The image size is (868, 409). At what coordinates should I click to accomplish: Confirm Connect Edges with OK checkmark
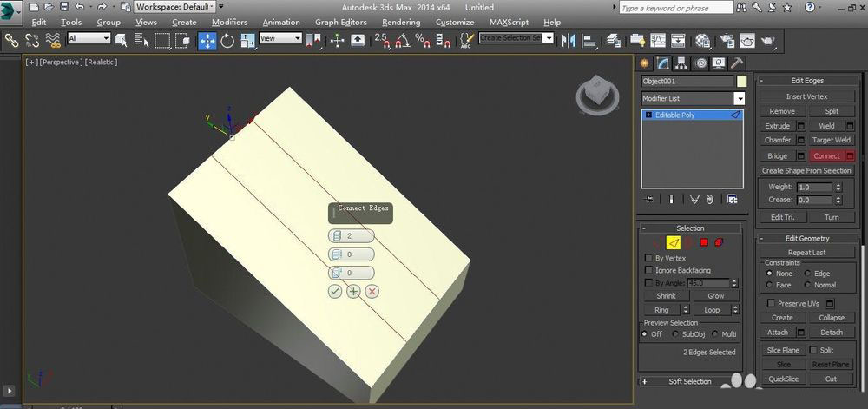coord(335,291)
